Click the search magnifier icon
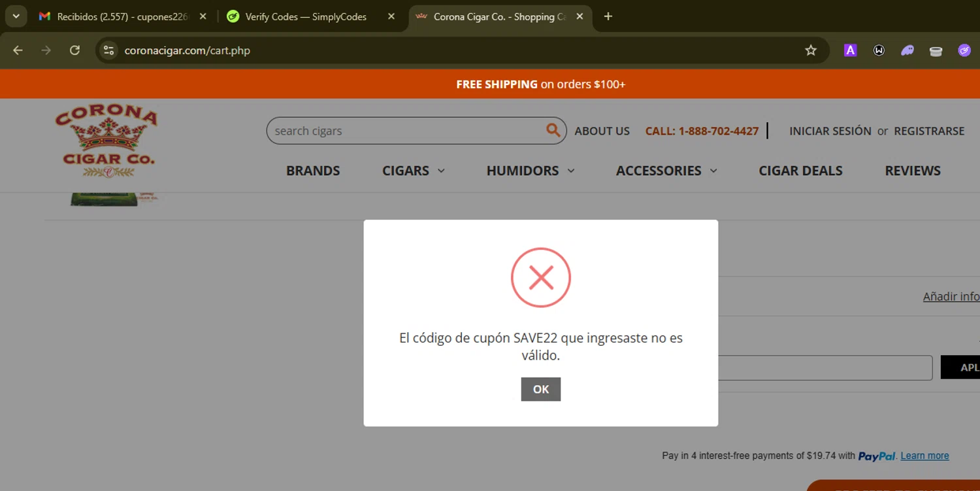 click(553, 130)
